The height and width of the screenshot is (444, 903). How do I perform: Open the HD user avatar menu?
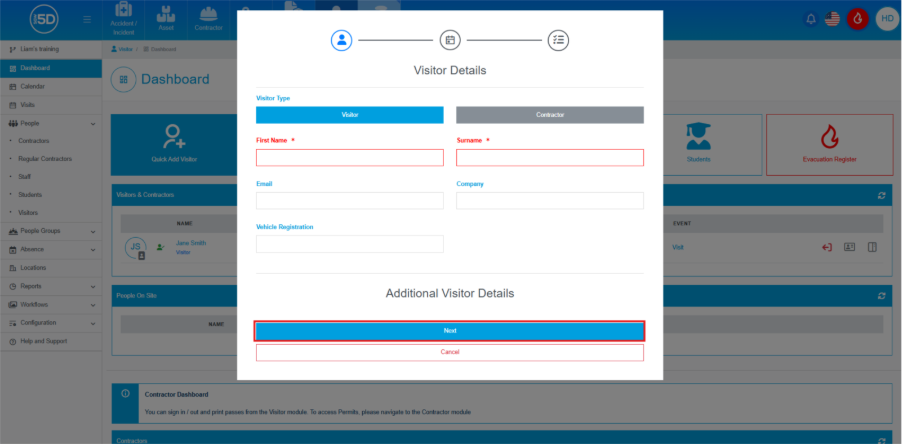pyautogui.click(x=886, y=19)
